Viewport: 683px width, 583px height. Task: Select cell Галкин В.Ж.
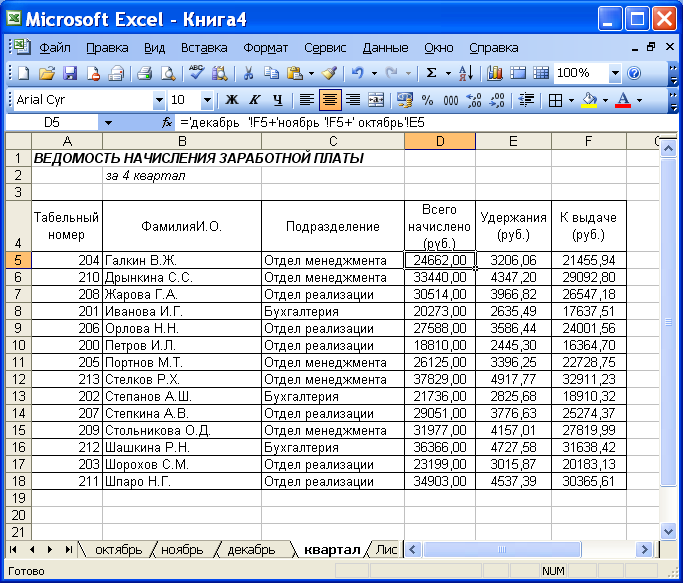coord(182,260)
